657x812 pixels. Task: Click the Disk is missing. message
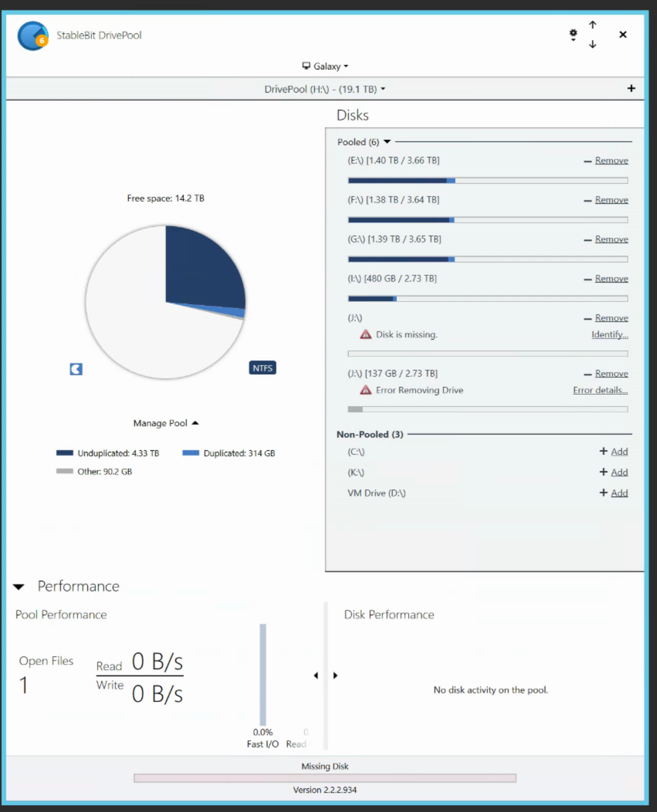click(406, 334)
